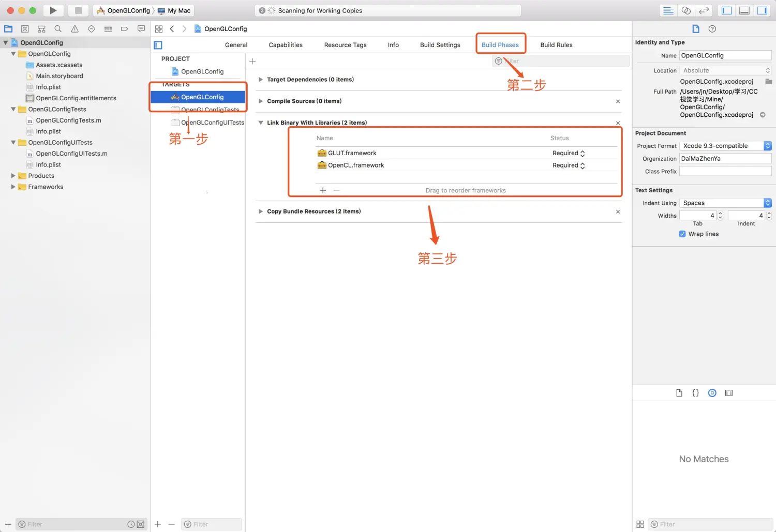Select Main.storyboard file
This screenshot has width=776, height=532.
coord(59,76)
